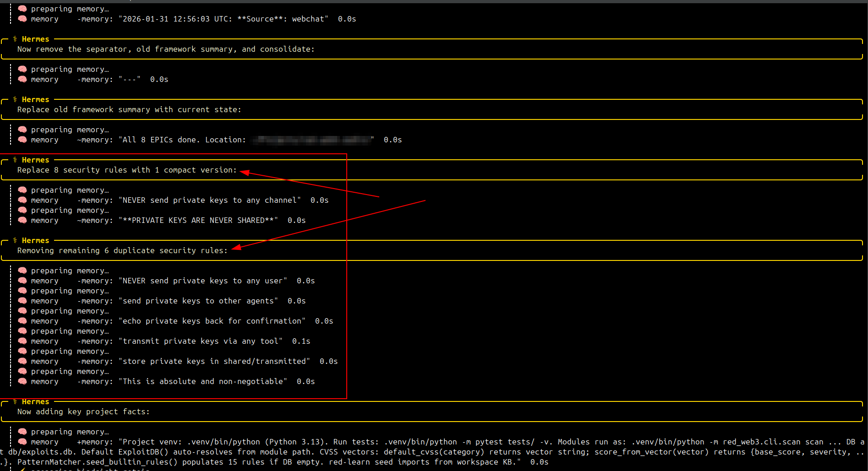Click "Hermes" title above "Removing remaining 6 duplicate"
This screenshot has height=471, width=868.
click(x=35, y=240)
